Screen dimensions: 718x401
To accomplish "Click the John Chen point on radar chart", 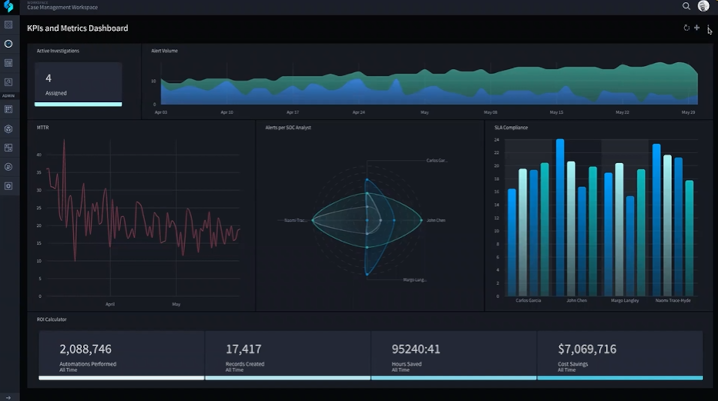I will (x=421, y=220).
